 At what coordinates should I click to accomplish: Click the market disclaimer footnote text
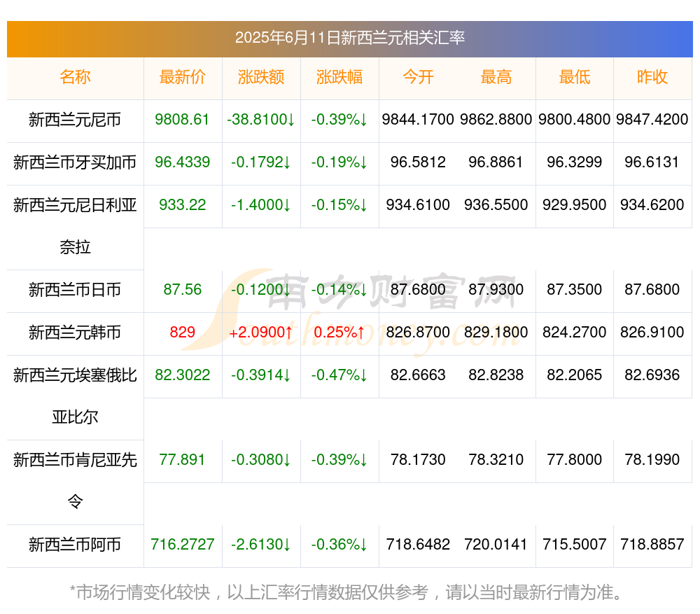(x=346, y=593)
